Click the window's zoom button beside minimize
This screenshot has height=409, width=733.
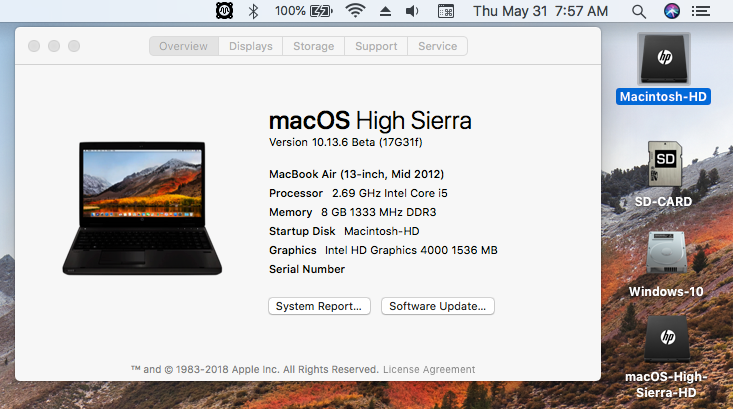tap(74, 46)
